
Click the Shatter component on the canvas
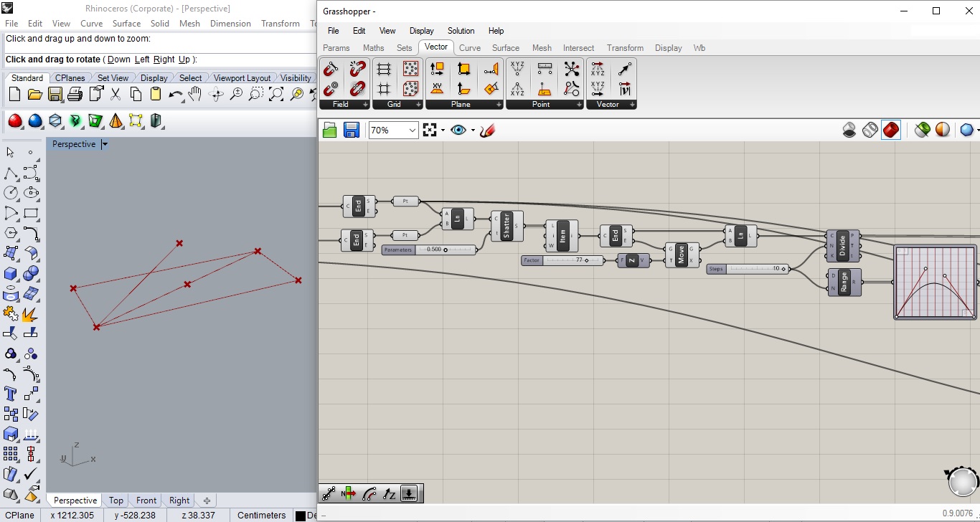pyautogui.click(x=507, y=226)
